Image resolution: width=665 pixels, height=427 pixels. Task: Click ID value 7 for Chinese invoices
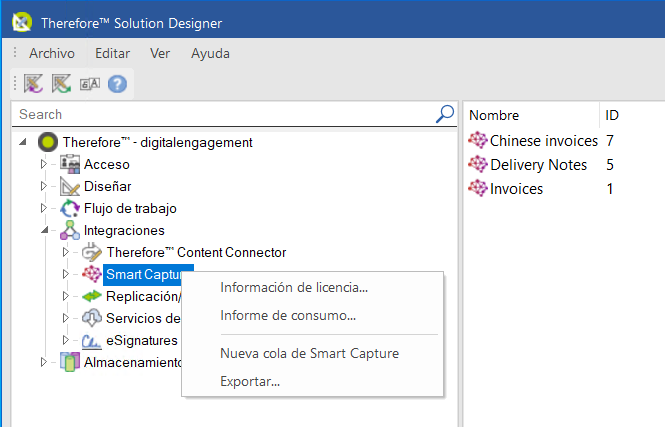[610, 141]
